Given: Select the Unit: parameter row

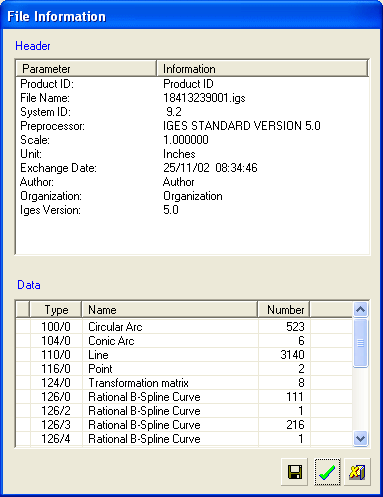Looking at the screenshot, I should [x=192, y=154].
